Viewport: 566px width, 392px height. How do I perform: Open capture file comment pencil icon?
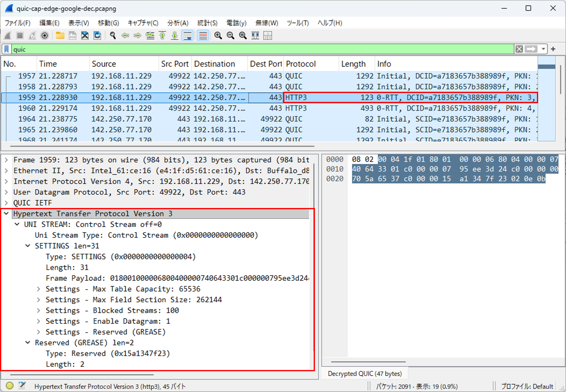click(x=22, y=385)
